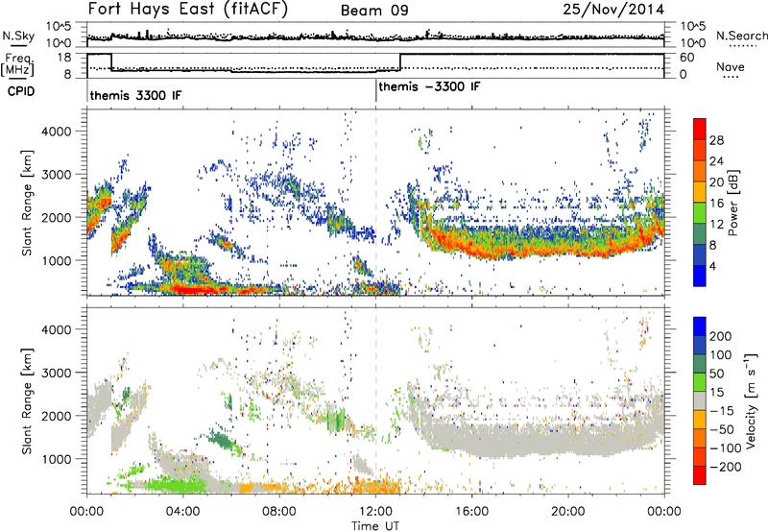Click the '4' label on Power color bar
Image resolution: width=768 pixels, height=532 pixels.
(712, 266)
